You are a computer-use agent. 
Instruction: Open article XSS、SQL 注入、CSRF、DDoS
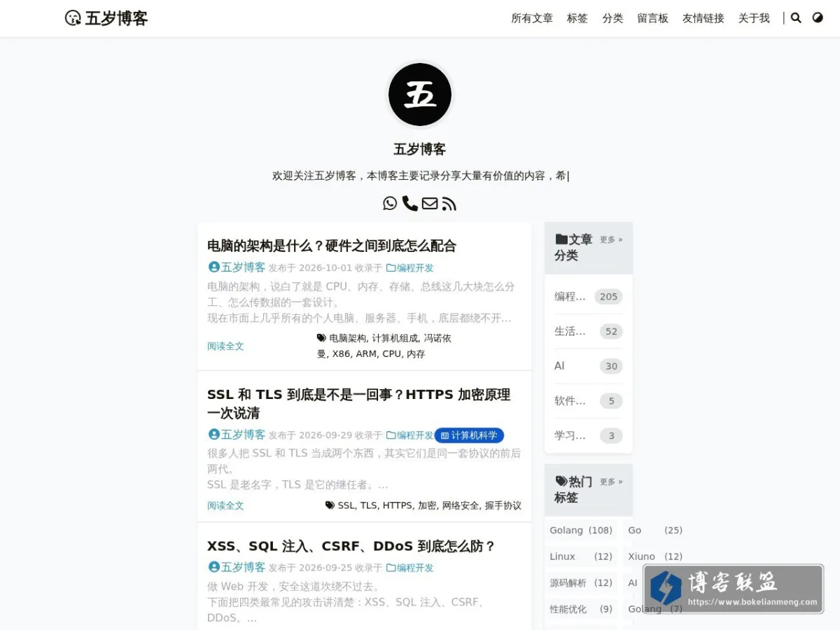351,546
